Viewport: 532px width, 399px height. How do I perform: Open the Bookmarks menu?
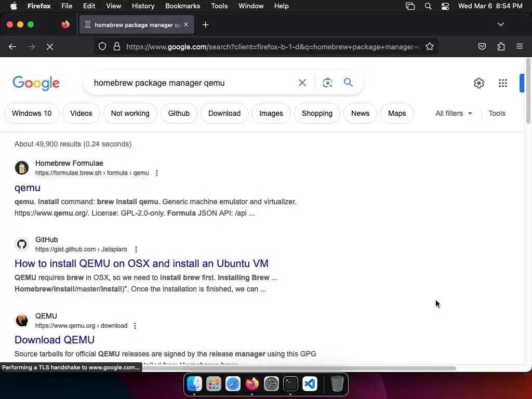tap(182, 6)
